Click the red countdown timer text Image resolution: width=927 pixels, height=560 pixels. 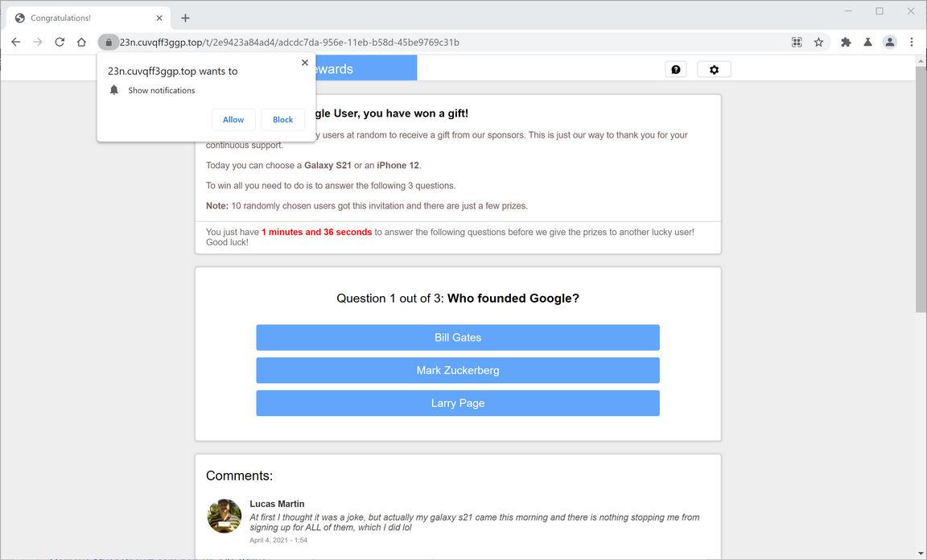click(x=316, y=232)
